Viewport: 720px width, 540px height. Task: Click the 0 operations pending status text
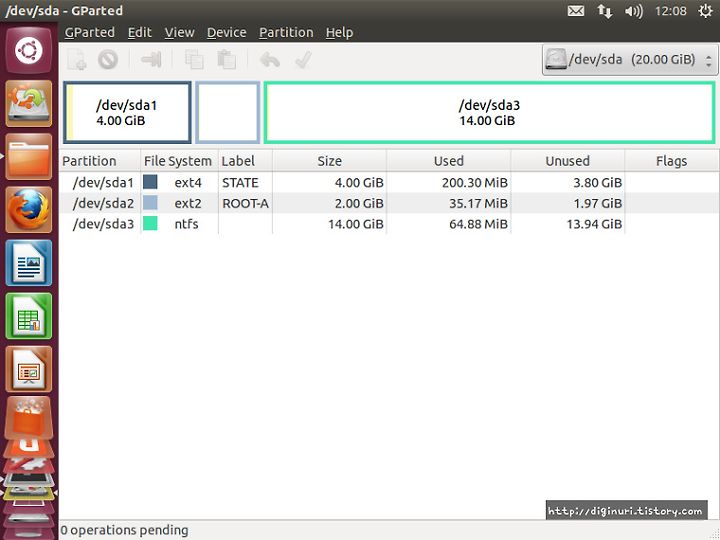click(124, 530)
